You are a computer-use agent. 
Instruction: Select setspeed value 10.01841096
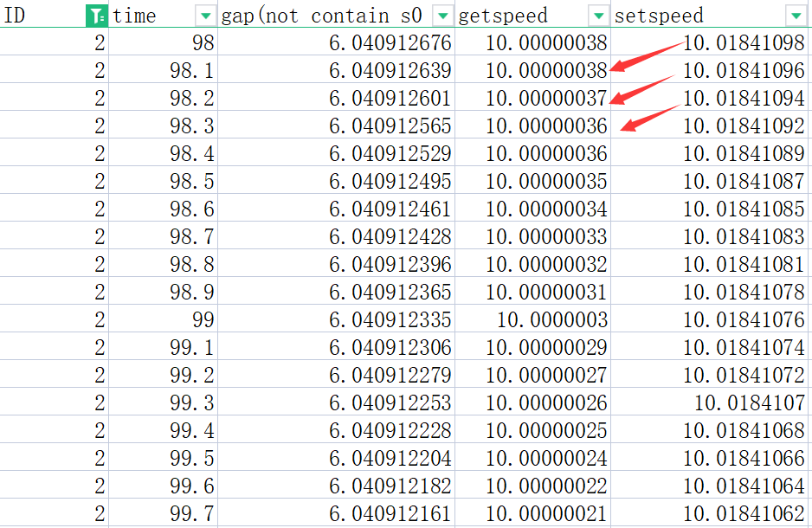coord(710,70)
